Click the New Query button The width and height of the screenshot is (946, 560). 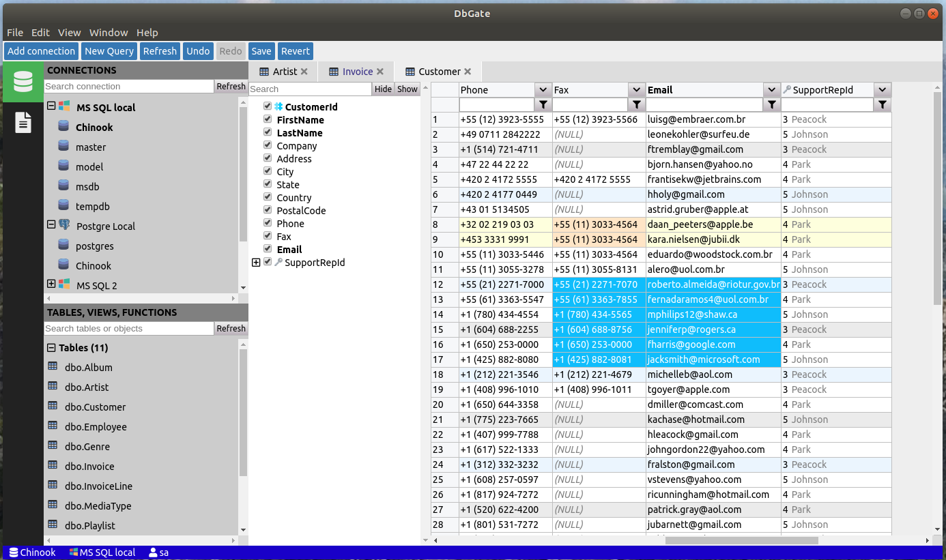(x=109, y=51)
